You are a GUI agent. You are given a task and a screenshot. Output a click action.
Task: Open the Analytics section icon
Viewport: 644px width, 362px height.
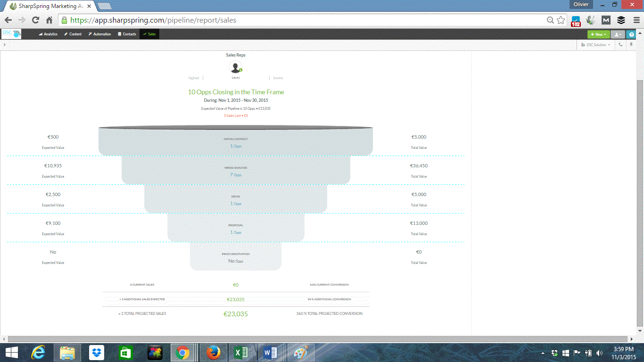tap(41, 34)
